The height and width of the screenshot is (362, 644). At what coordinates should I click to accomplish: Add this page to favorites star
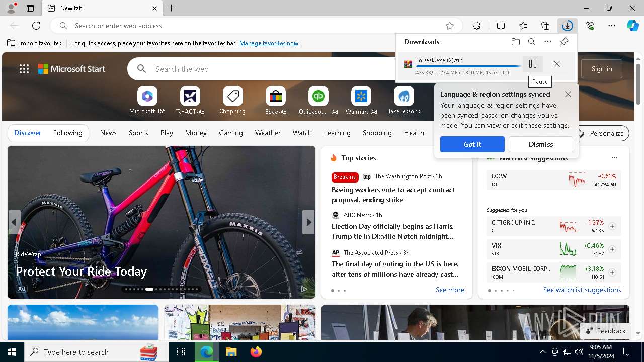coord(450,26)
